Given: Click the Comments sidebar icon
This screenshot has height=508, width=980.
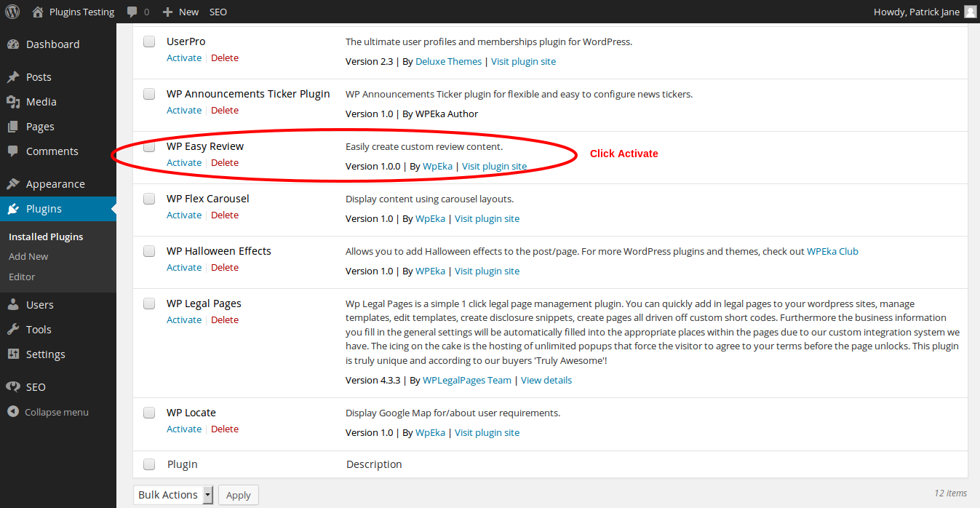Looking at the screenshot, I should click(x=13, y=151).
